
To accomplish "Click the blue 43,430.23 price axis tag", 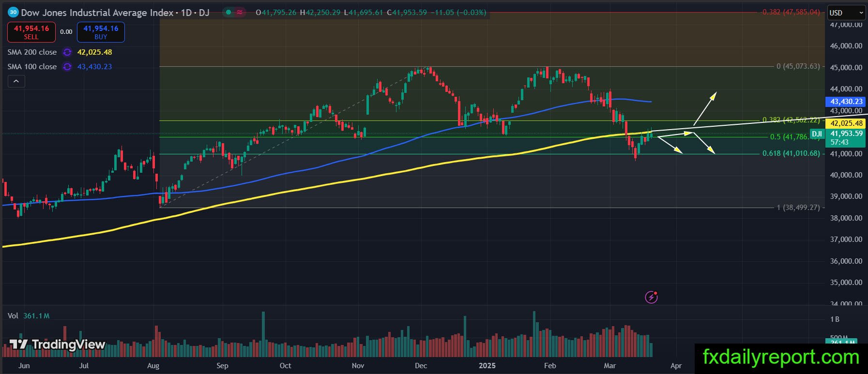I will pos(846,102).
